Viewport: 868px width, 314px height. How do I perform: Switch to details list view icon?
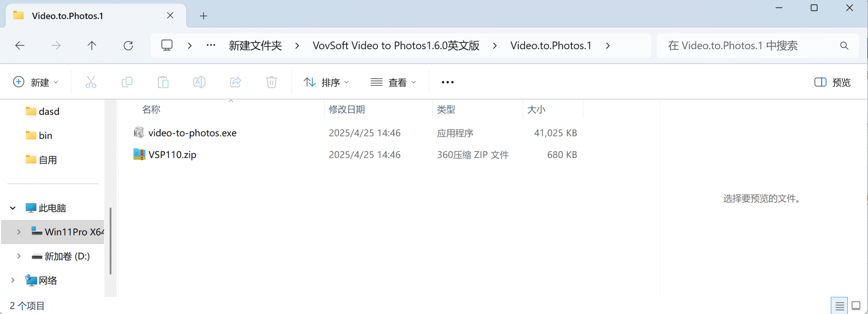point(840,306)
